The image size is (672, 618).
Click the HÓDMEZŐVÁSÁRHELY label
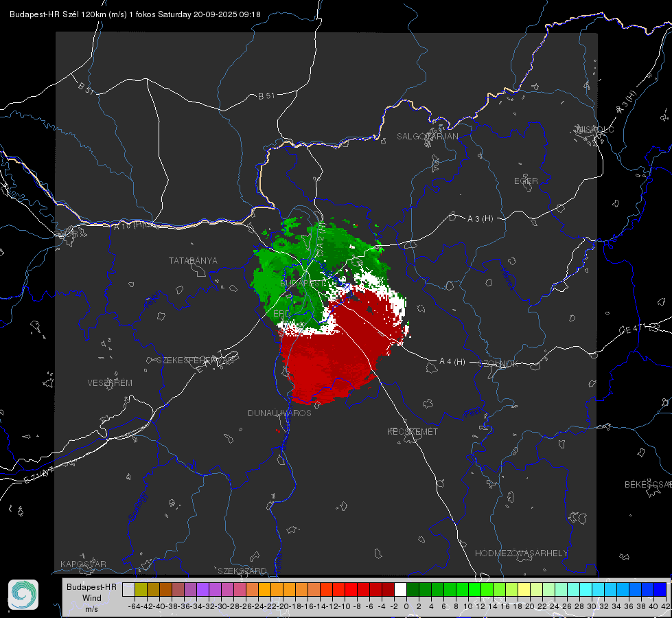(521, 553)
